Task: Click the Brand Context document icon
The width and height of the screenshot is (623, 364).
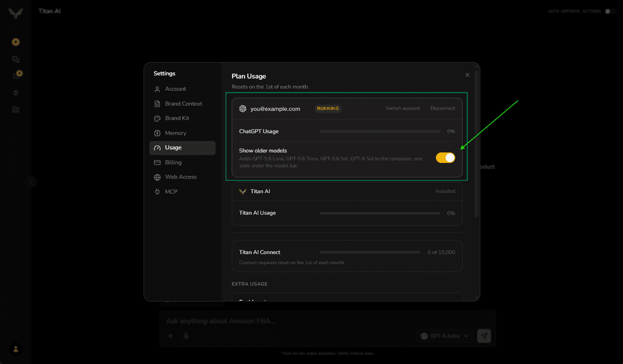Action: (157, 104)
